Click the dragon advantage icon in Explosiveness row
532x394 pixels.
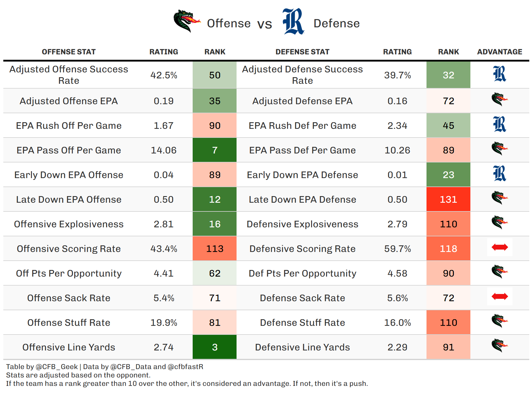click(x=500, y=223)
